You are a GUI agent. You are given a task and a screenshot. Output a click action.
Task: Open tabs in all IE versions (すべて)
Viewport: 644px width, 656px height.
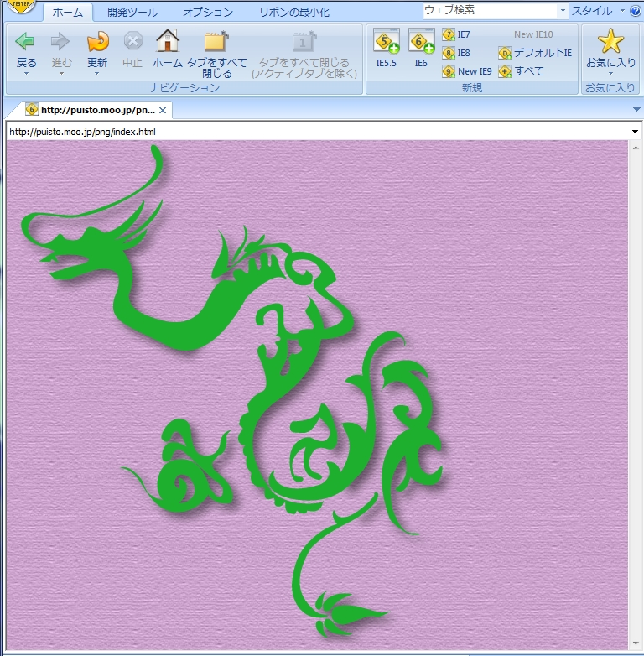point(521,71)
